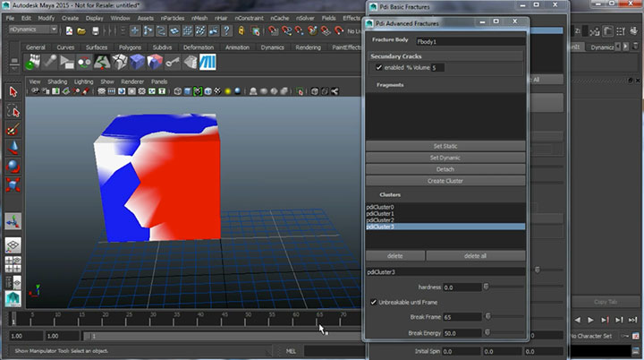Click the Break Frame value field
The image size is (644, 360).
click(462, 317)
